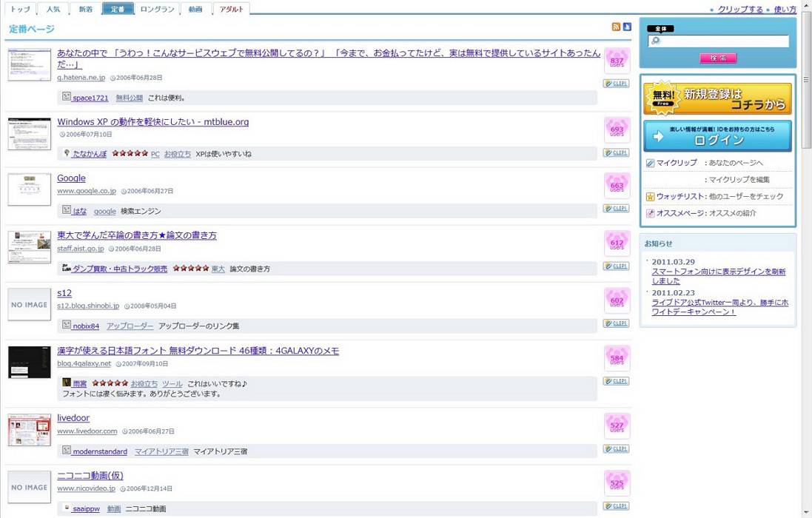Click the avatar icon of nobix84
This screenshot has height=518, width=812.
[x=67, y=324]
